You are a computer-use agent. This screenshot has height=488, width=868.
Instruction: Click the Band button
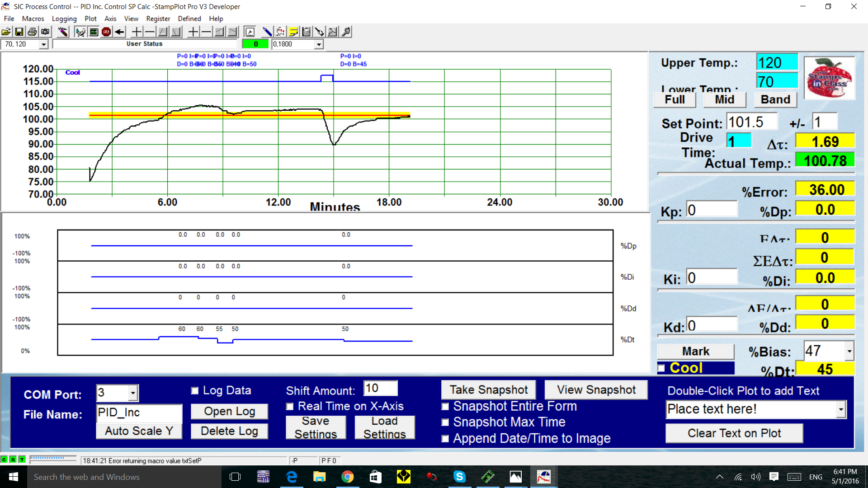tap(775, 100)
